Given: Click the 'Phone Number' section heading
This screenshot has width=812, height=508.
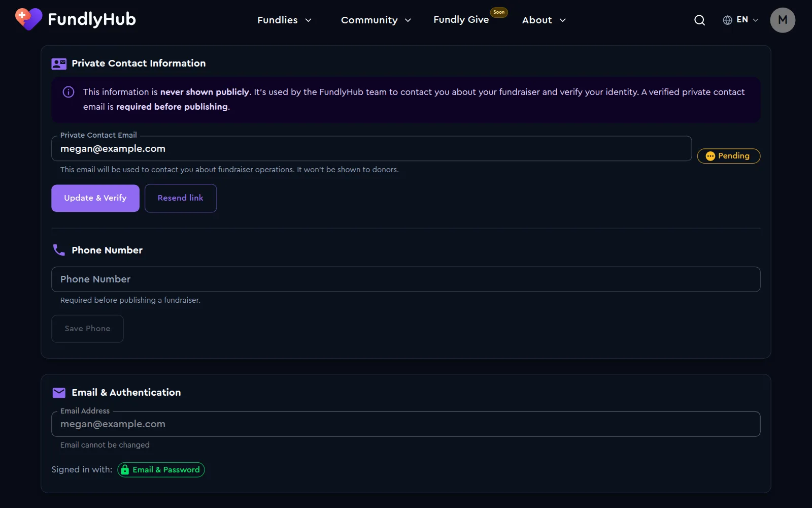Looking at the screenshot, I should (x=107, y=250).
